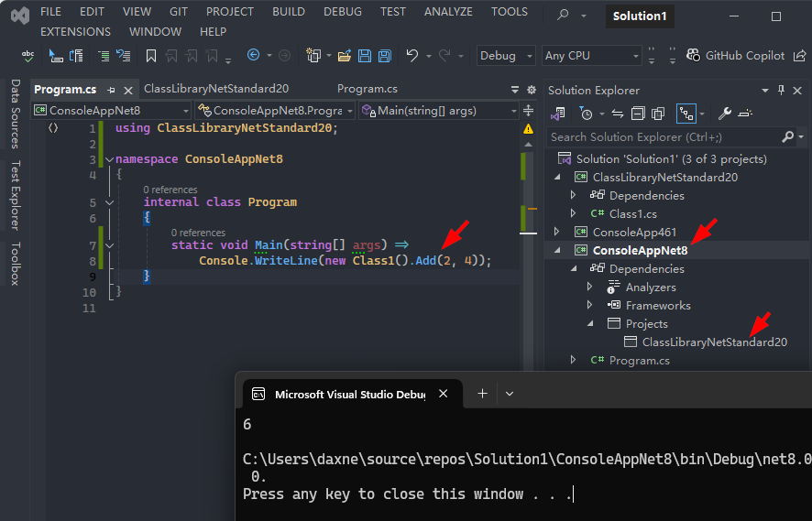Open the BUILD menu
The image size is (812, 521).
289,12
